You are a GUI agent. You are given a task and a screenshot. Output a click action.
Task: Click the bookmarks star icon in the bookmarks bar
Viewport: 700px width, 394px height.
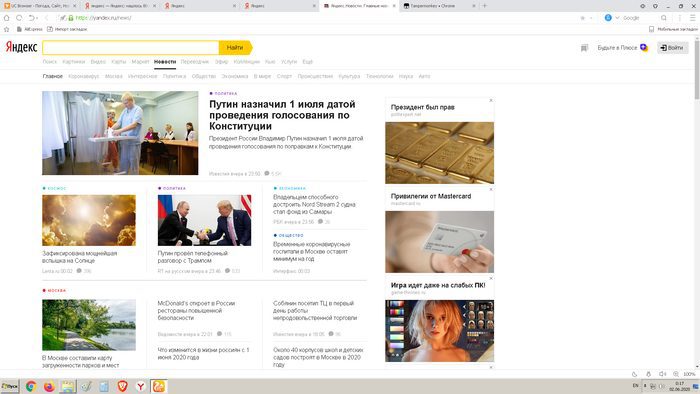click(x=6, y=29)
